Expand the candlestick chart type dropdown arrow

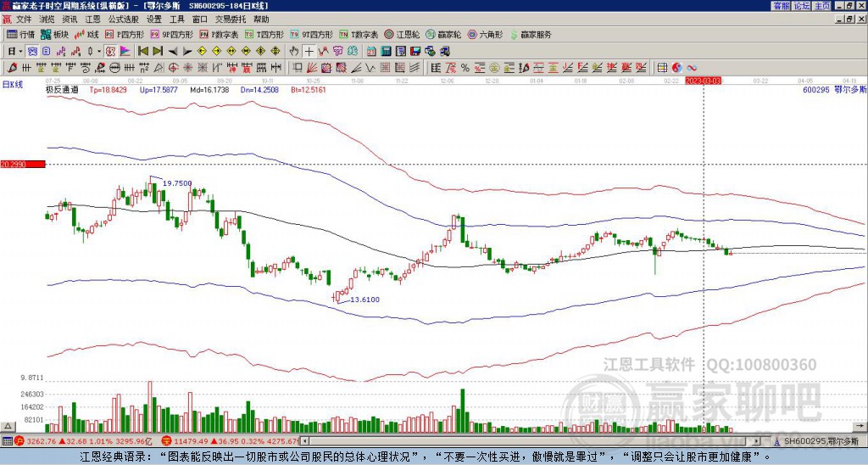(x=99, y=51)
